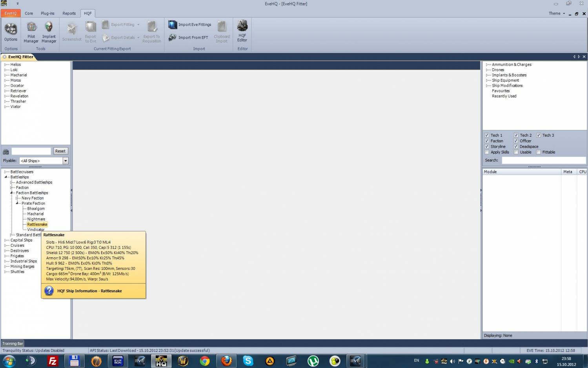Toggle the Storyline checkbox
588x368 pixels.
point(487,146)
